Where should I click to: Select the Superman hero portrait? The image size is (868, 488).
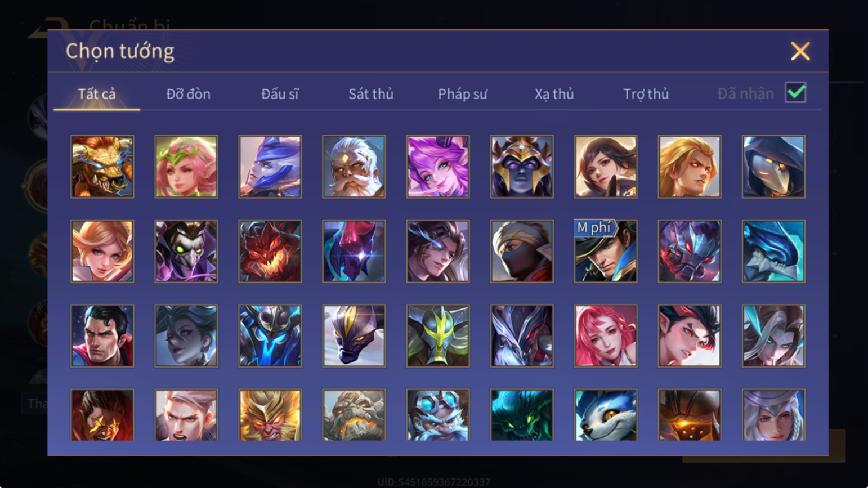coord(102,336)
